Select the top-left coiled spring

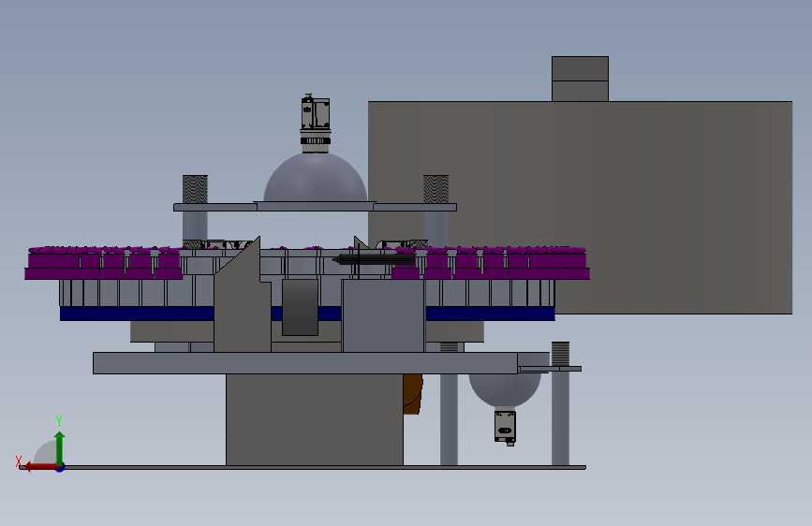click(195, 189)
